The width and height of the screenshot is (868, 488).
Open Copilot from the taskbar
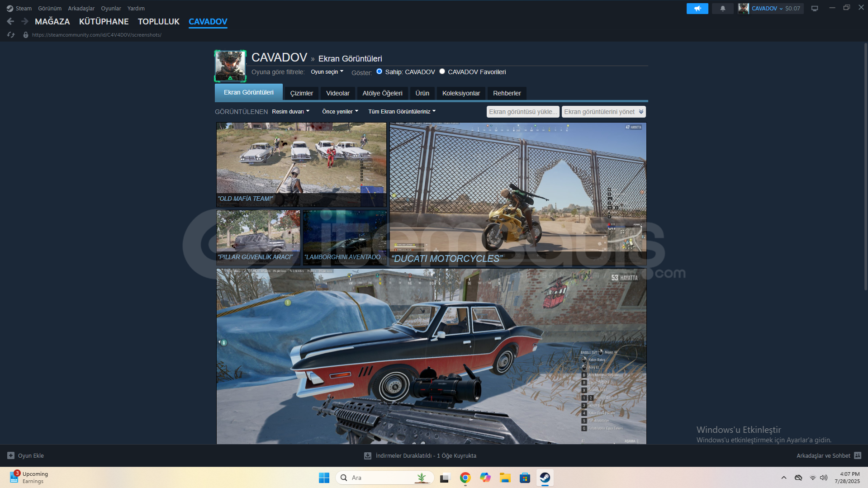pyautogui.click(x=485, y=478)
